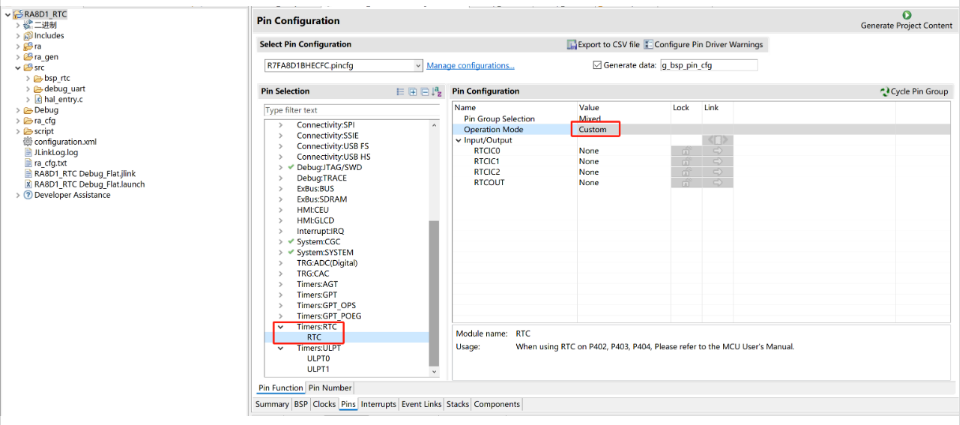The image size is (960, 425).
Task: Expand all items in Pin Selection
Action: (x=413, y=92)
